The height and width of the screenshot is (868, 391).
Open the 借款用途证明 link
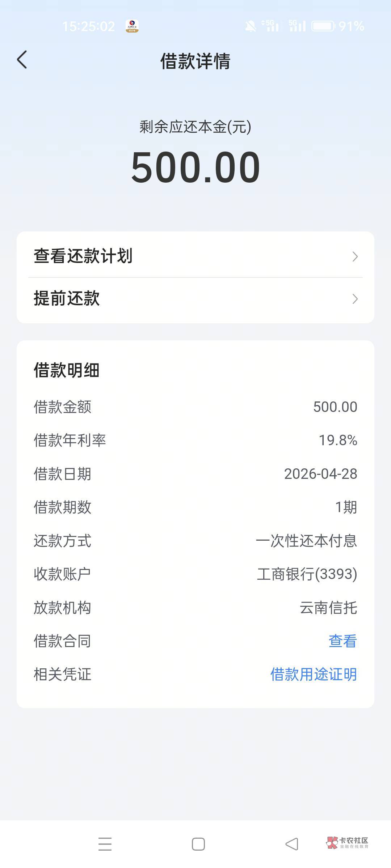314,675
